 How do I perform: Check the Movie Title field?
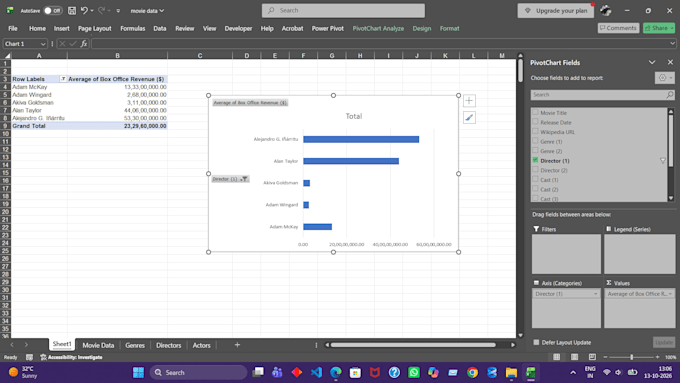[535, 112]
